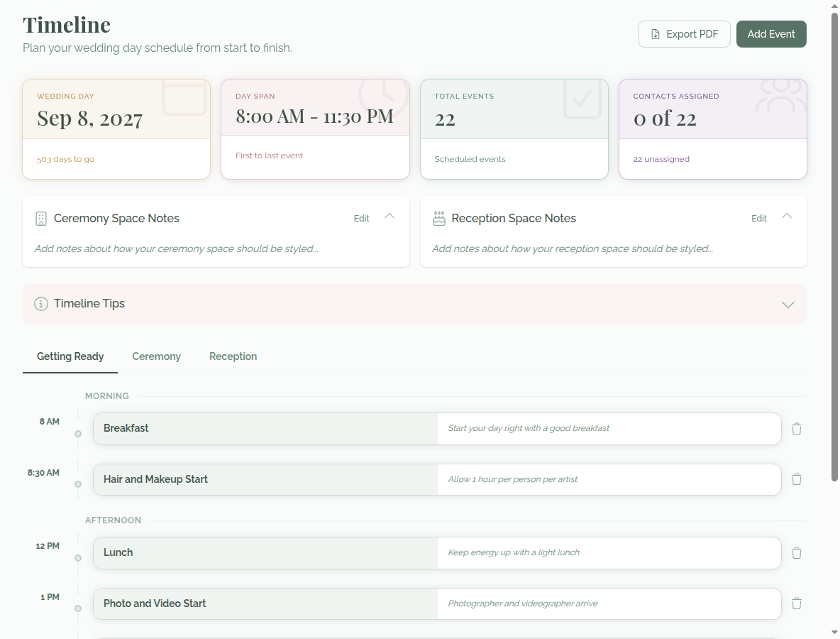The width and height of the screenshot is (840, 639).
Task: Click the 12 PM time label
Action: [48, 546]
